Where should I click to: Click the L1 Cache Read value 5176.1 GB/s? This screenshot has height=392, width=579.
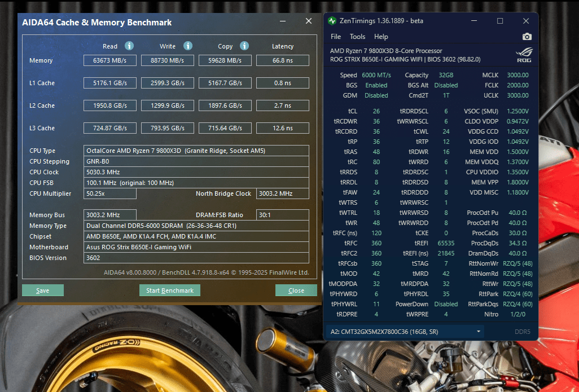110,83
